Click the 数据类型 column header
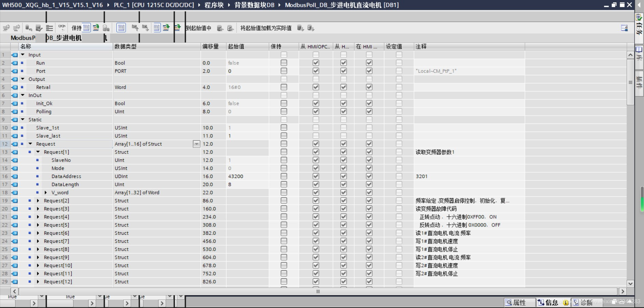Viewport: 644px width, 308px height. click(x=157, y=46)
